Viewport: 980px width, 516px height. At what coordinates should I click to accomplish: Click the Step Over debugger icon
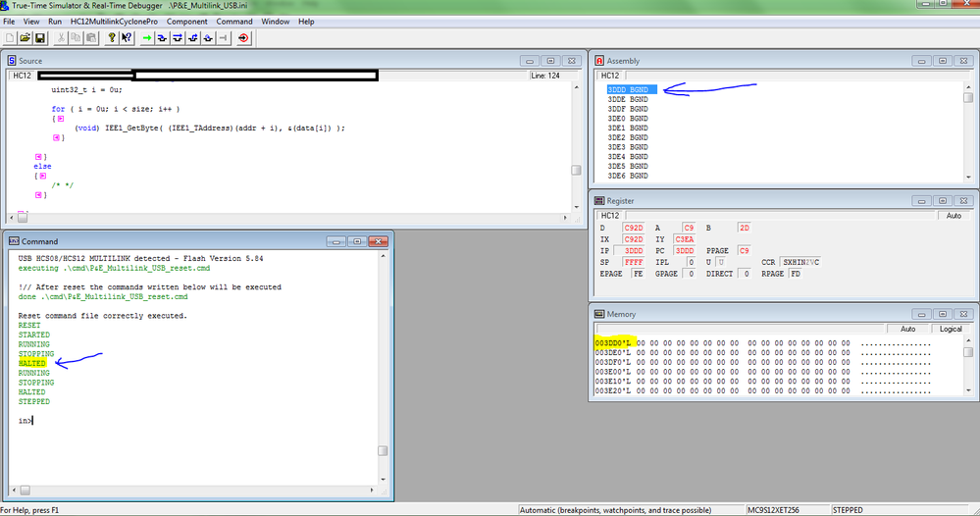click(178, 38)
